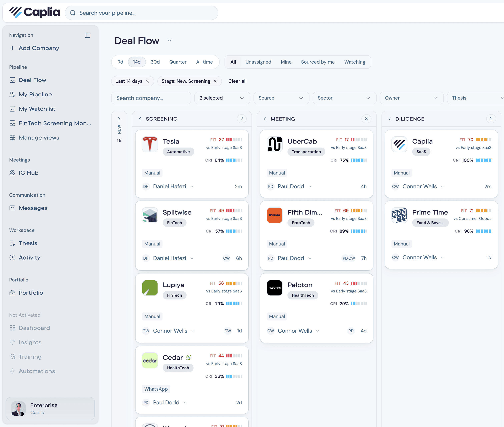The height and width of the screenshot is (427, 504).
Task: Click the user profile photo at bottom
Action: click(x=18, y=409)
